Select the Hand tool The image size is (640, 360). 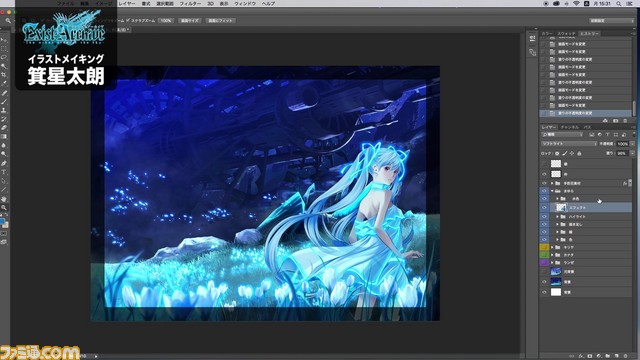(x=4, y=199)
